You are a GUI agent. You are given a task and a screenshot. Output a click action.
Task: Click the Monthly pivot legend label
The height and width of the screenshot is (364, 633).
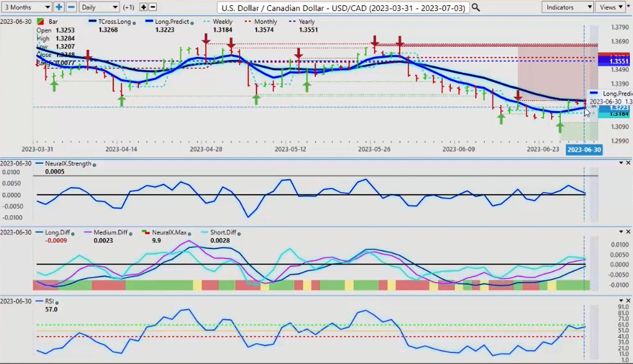coord(266,22)
